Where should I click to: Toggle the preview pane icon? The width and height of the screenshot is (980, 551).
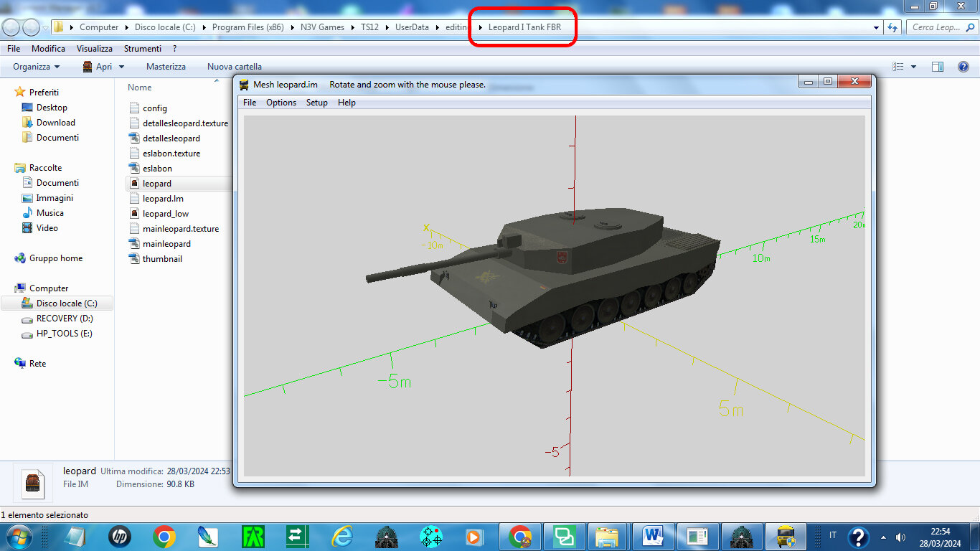[938, 67]
